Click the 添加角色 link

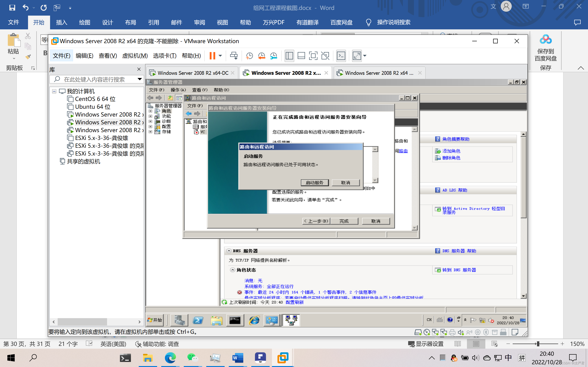point(451,151)
